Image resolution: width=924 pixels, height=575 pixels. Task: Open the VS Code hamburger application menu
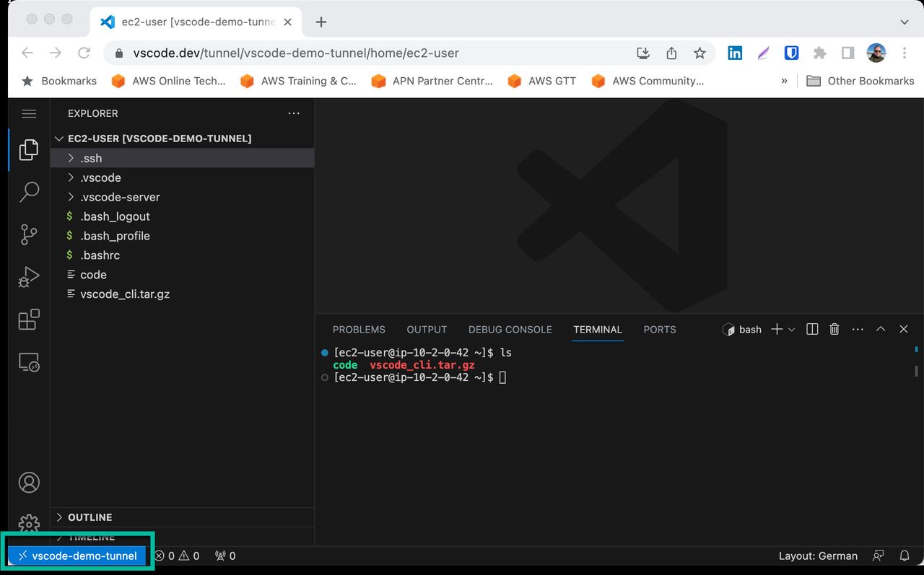tap(29, 113)
